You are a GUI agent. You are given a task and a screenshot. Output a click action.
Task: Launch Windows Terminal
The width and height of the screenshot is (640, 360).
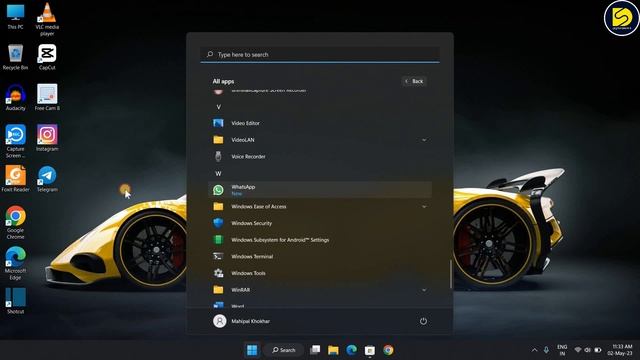320,256
